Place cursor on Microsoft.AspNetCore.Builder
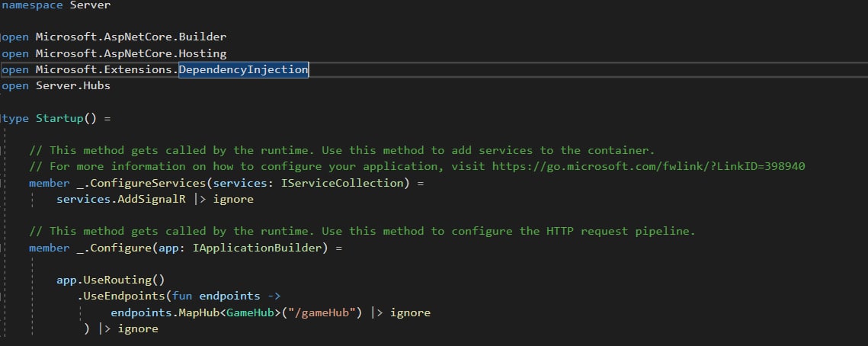This screenshot has height=346, width=868. click(131, 37)
